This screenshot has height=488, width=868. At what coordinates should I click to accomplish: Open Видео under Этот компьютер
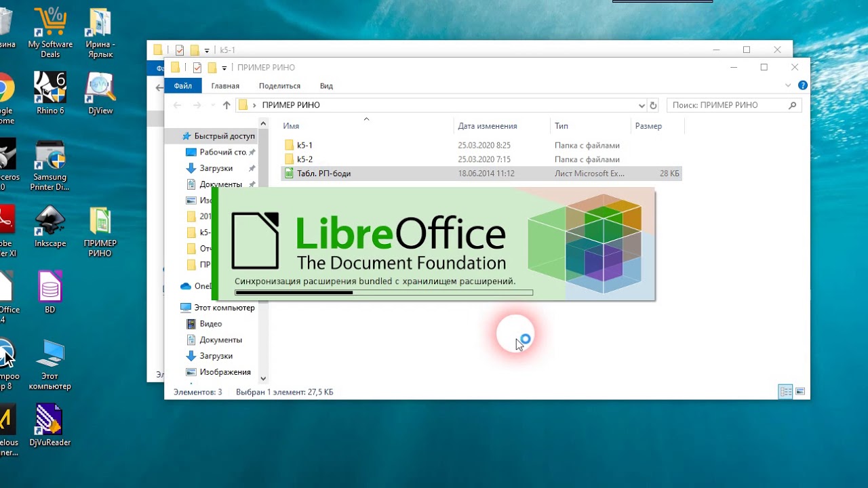tap(205, 324)
